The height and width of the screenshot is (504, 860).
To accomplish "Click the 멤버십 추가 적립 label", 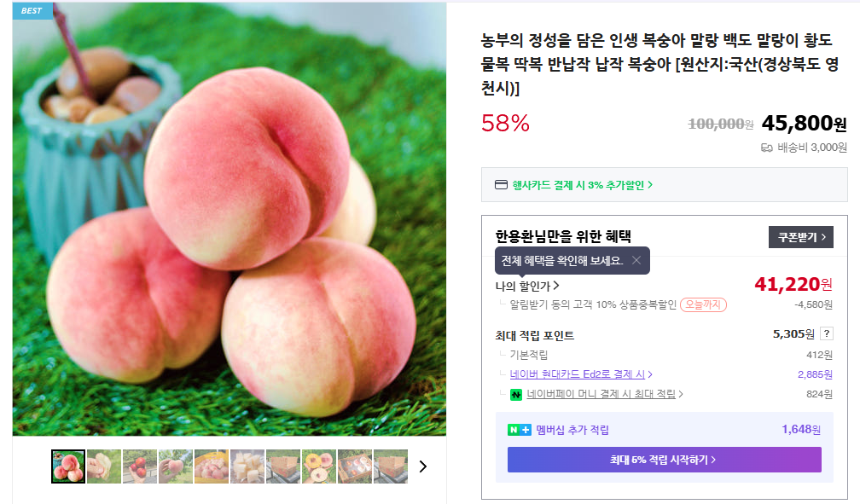I will 572,430.
